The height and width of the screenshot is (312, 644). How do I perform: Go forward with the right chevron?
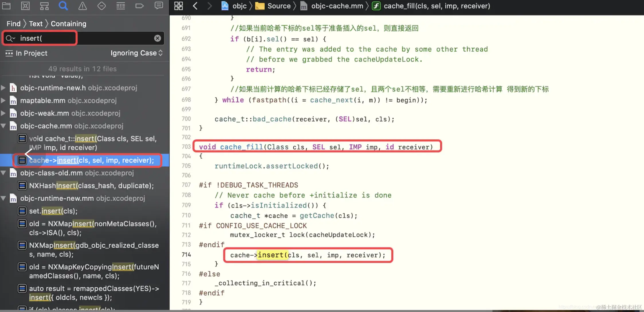click(209, 6)
